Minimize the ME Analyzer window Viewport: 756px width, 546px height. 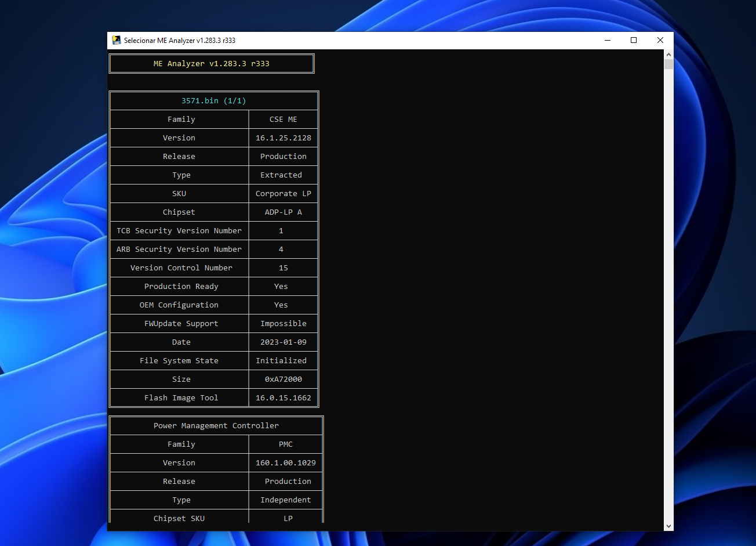[x=608, y=41]
